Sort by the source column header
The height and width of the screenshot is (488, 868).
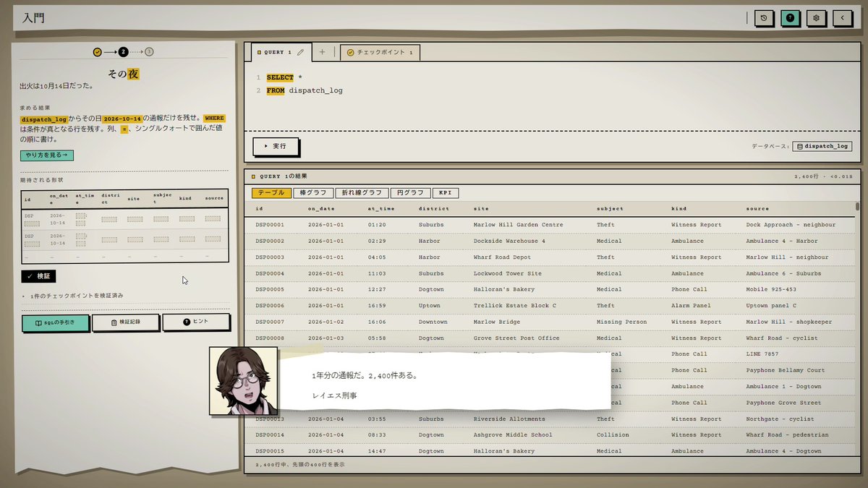[757, 208]
